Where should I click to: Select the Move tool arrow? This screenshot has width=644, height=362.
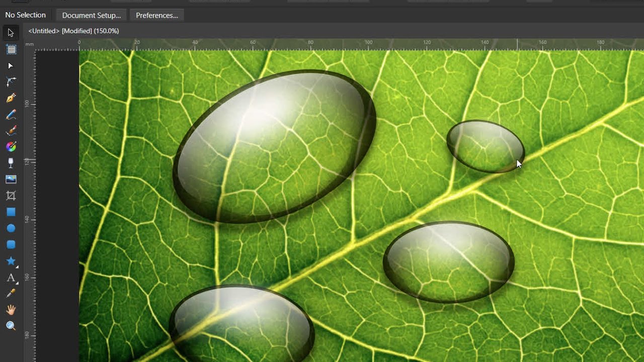click(11, 33)
